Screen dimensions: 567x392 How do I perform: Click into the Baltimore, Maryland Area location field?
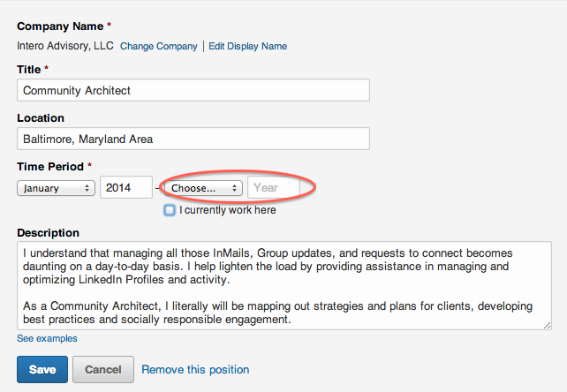pos(193,139)
